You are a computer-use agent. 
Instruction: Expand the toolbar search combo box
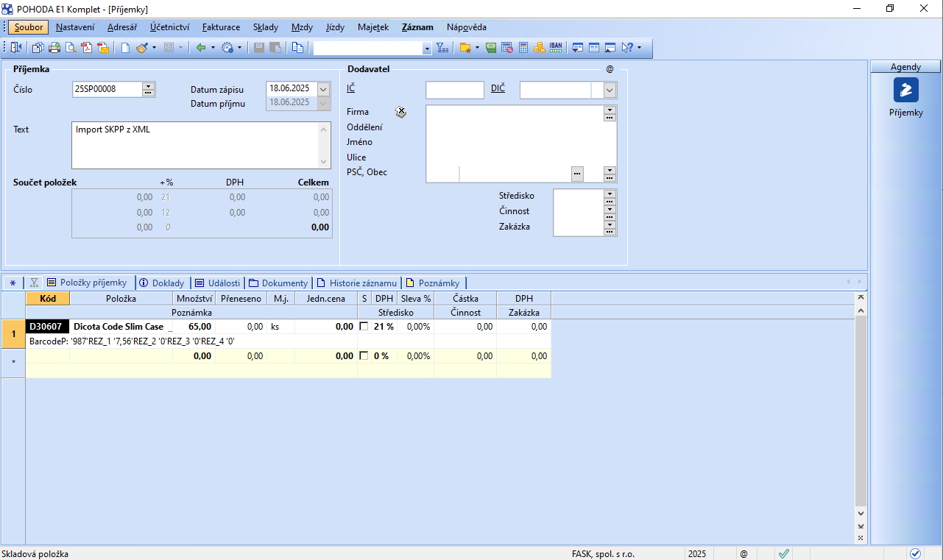(427, 49)
